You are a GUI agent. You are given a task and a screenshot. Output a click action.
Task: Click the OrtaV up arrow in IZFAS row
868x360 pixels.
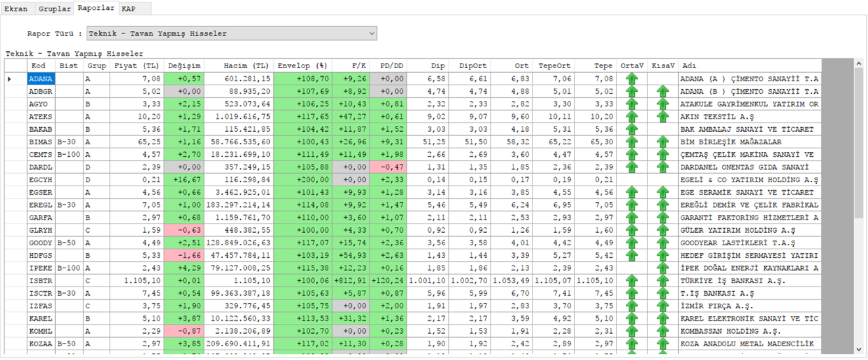[632, 306]
